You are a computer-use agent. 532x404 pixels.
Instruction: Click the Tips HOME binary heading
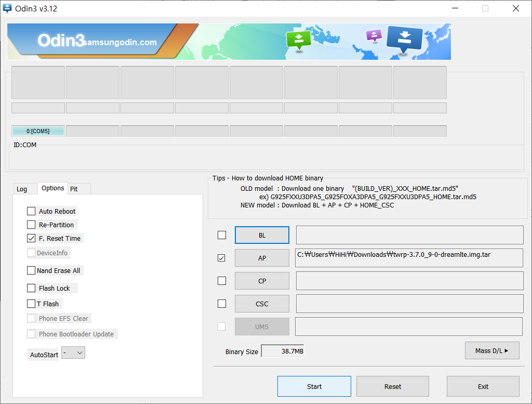click(268, 178)
